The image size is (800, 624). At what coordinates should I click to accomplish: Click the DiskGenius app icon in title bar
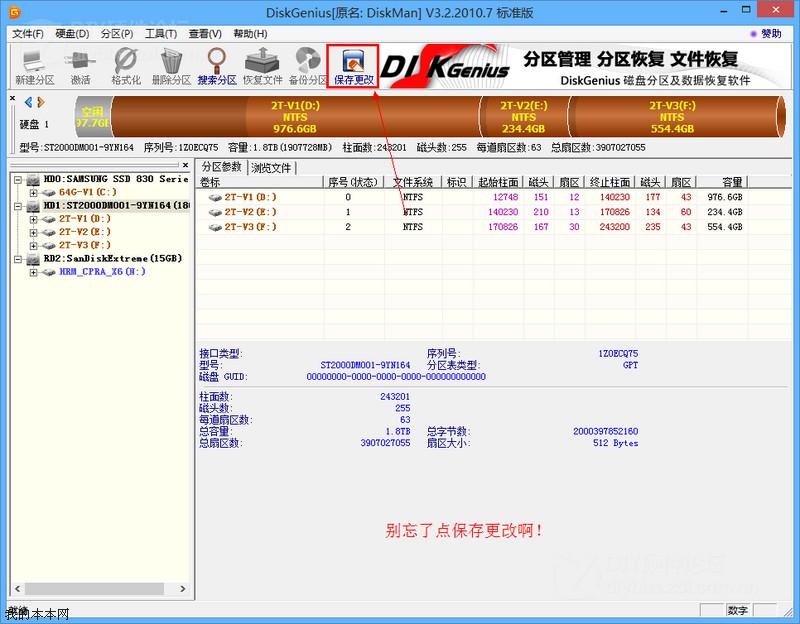pos(15,12)
